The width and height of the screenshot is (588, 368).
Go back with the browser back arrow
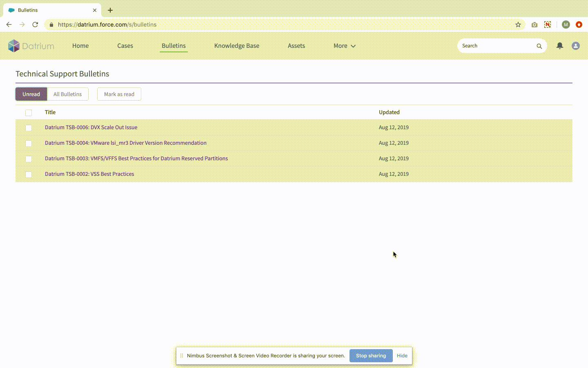pos(9,25)
